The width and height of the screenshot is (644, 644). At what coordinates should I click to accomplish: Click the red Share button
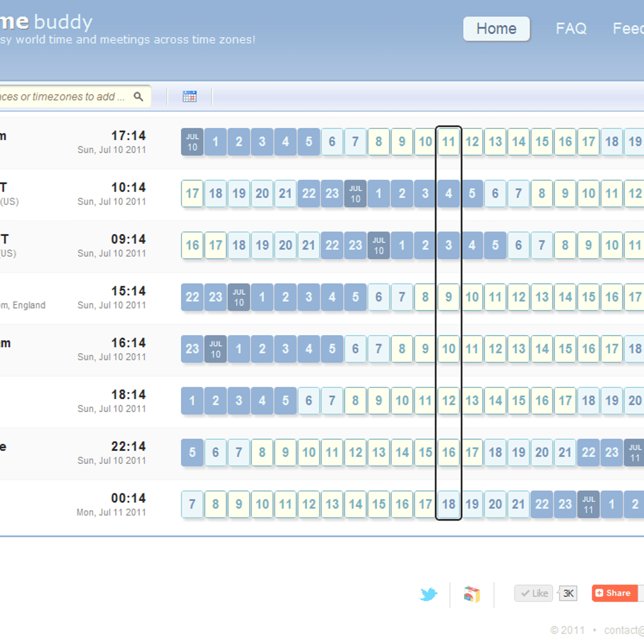(x=614, y=593)
